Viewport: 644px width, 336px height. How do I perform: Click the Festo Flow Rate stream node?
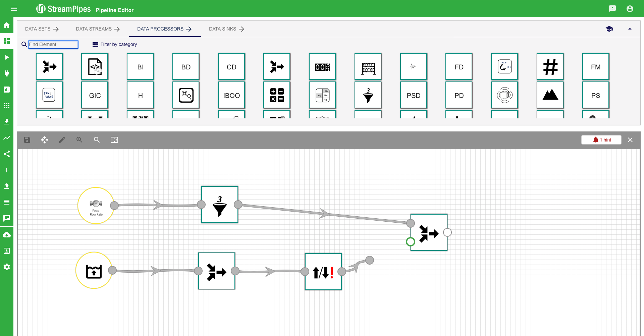point(96,205)
